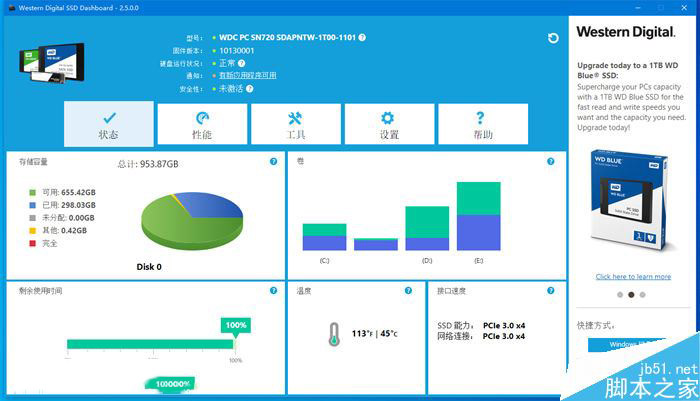Click the (D:) volume bar
Screen dimensions: 700x401
click(427, 228)
